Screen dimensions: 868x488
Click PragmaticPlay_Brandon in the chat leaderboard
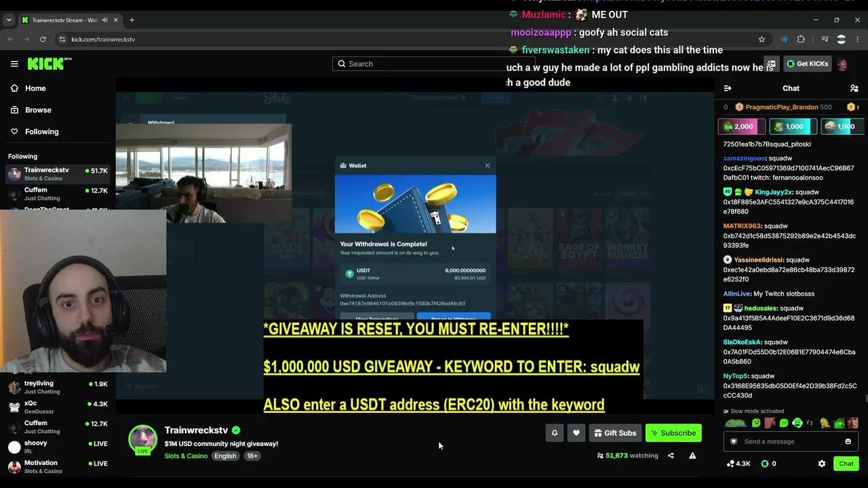click(x=782, y=107)
